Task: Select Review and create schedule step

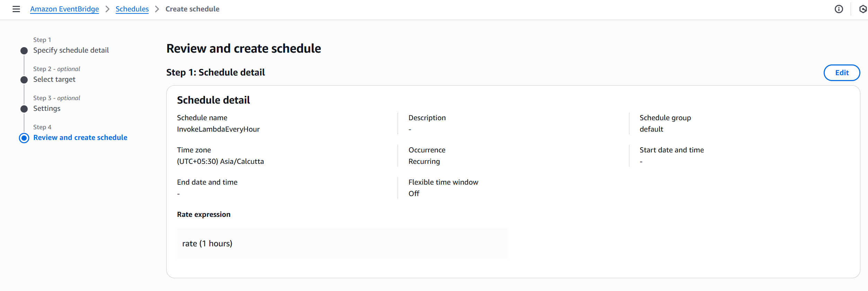Action: click(x=80, y=138)
